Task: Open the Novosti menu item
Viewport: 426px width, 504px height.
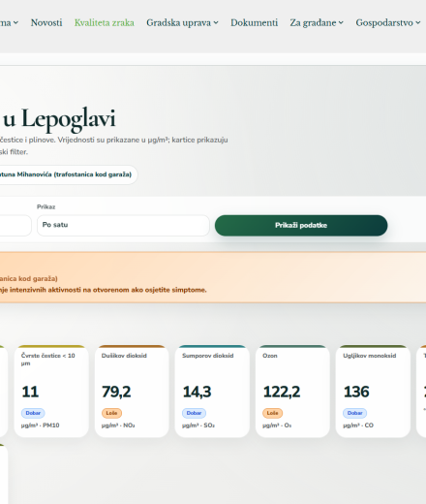Action: [46, 22]
